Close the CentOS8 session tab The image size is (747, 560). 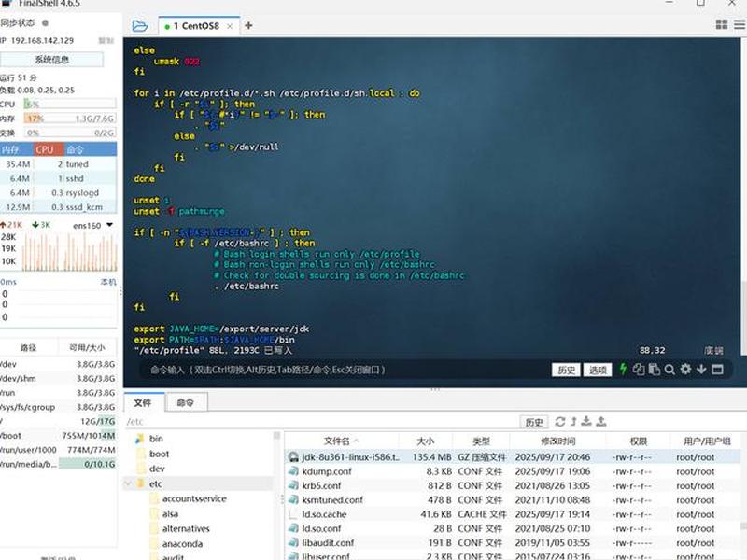230,26
